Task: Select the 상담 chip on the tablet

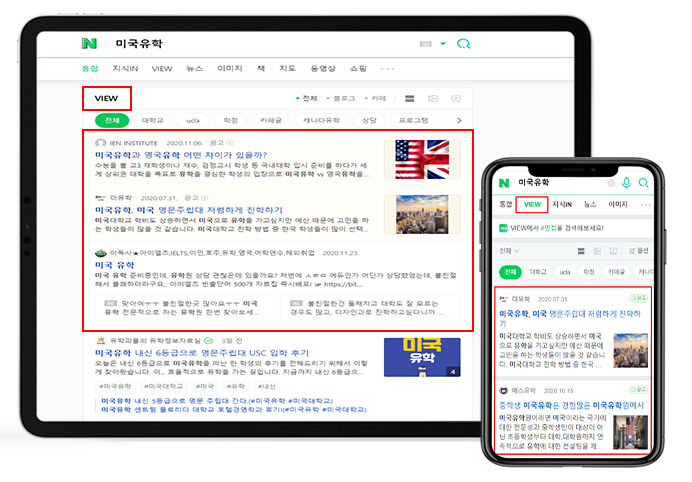Action: 369,120
